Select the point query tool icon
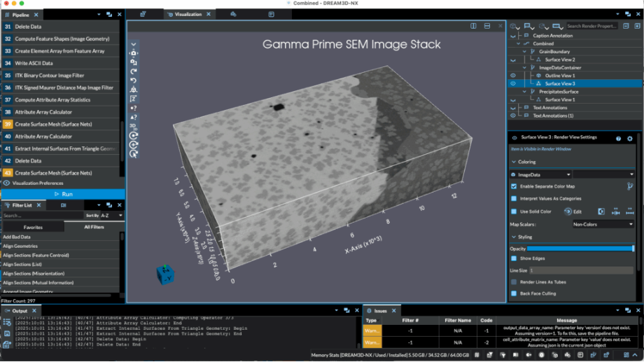 134,108
